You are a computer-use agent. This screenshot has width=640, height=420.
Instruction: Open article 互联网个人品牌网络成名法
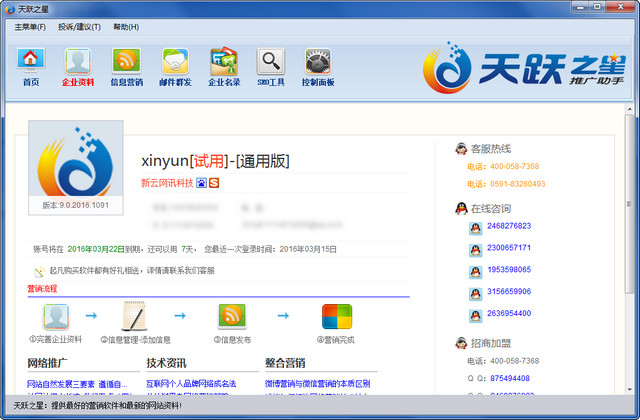tap(191, 384)
